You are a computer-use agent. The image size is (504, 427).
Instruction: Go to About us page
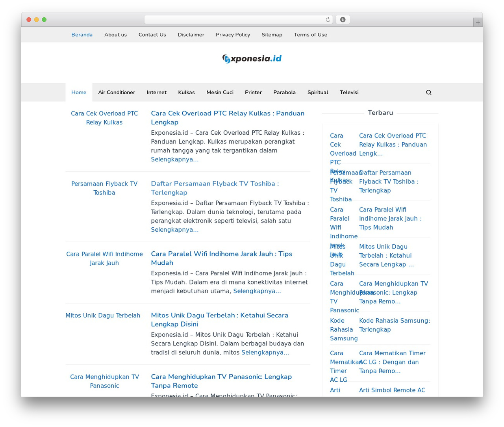[115, 35]
